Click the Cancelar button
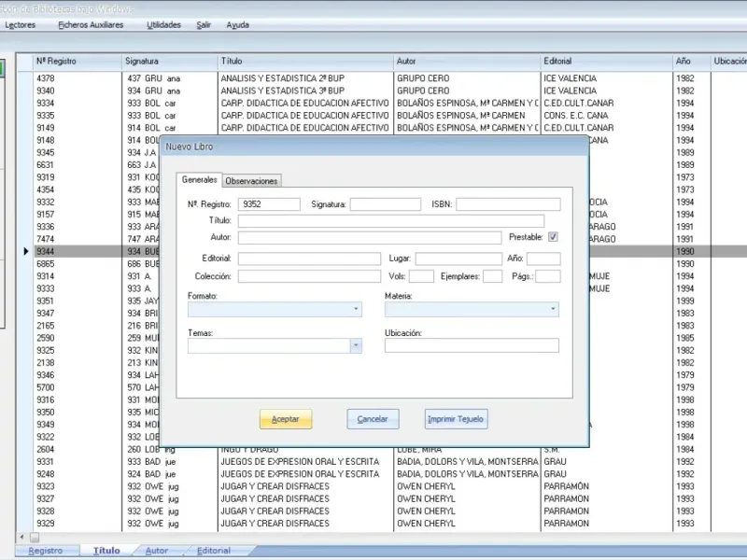The width and height of the screenshot is (747, 560). (x=373, y=419)
